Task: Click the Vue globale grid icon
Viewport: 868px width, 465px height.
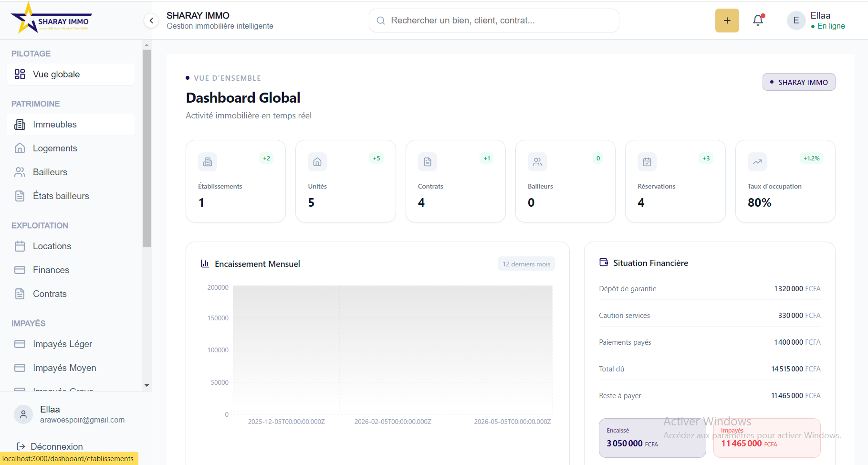Action: 19,74
